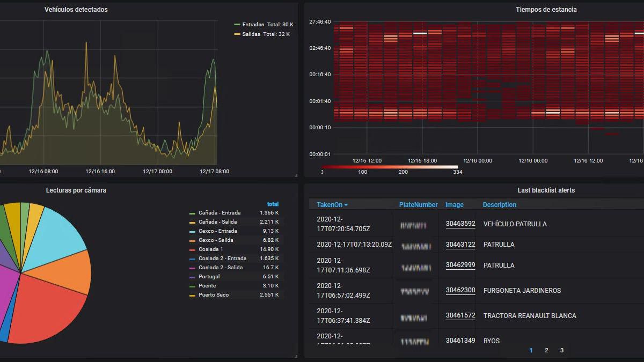Click resize handle of Vehículos detectados panel
The width and height of the screenshot is (644, 362).
296,175
